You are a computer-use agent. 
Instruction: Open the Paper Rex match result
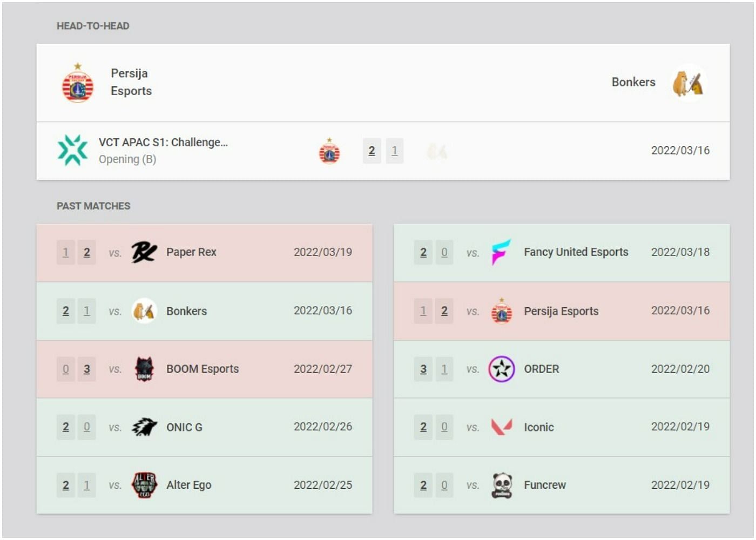click(204, 253)
